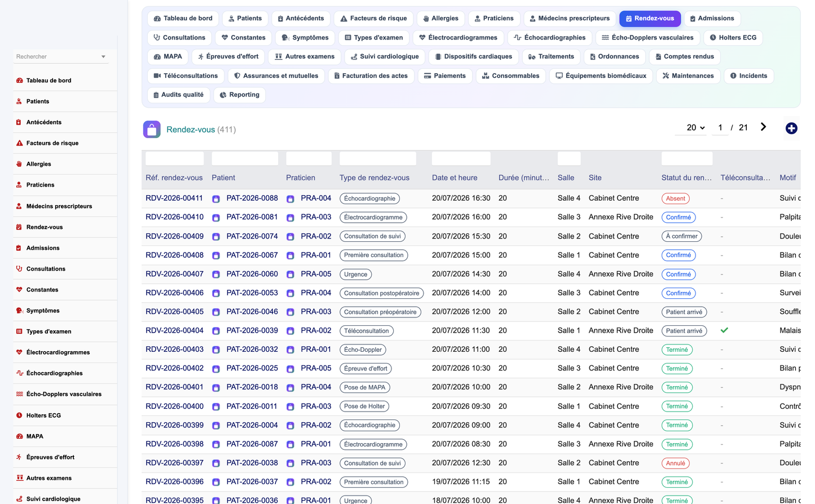Sort by Date et heure column header
815x504 pixels.
click(x=455, y=178)
